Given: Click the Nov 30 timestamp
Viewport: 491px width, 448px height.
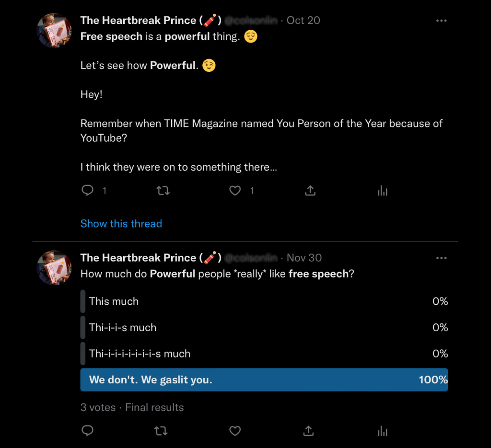Looking at the screenshot, I should click(x=304, y=258).
